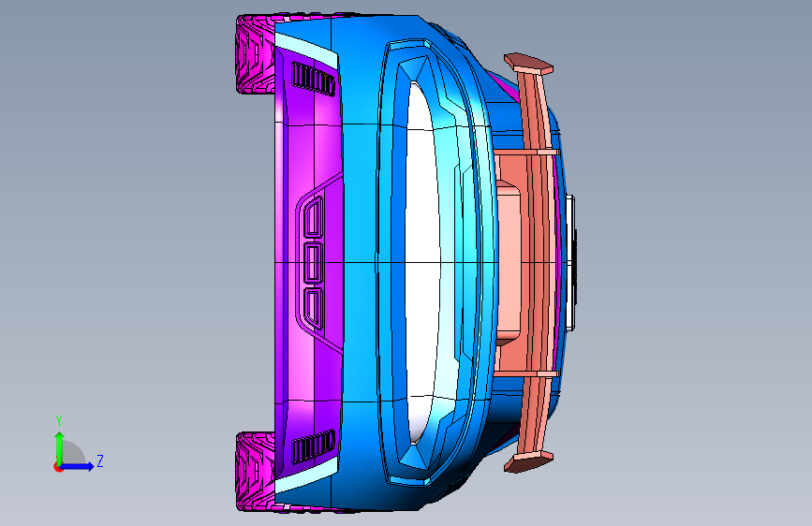Select the lower spoiler end plate
This screenshot has height=526, width=812.
(529, 461)
